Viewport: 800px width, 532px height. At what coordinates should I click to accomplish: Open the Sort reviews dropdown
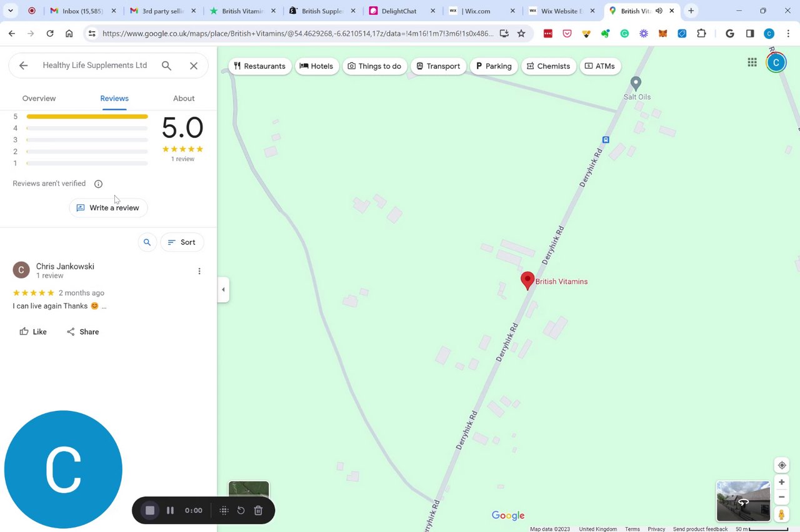click(182, 242)
